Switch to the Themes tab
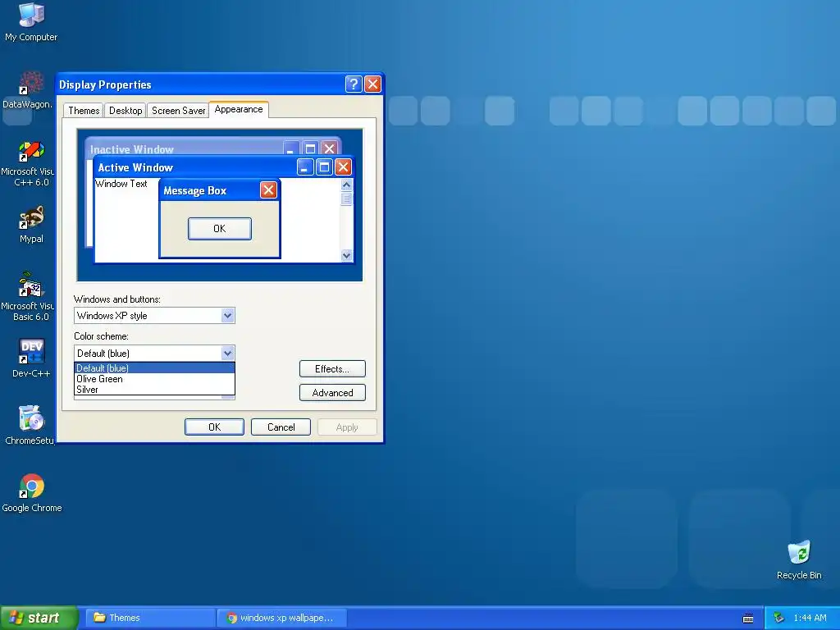Image resolution: width=840 pixels, height=630 pixels. pos(84,111)
